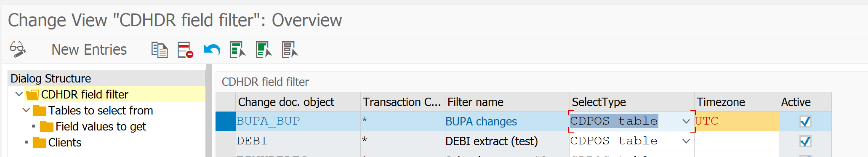Click the Select All icon

[238, 50]
